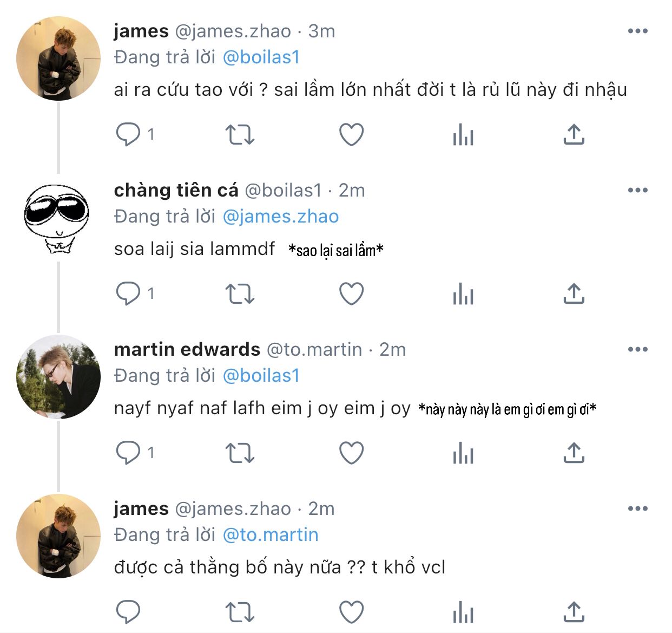Open more options on martin edwards' tweet
The image size is (672, 633).
point(637,350)
